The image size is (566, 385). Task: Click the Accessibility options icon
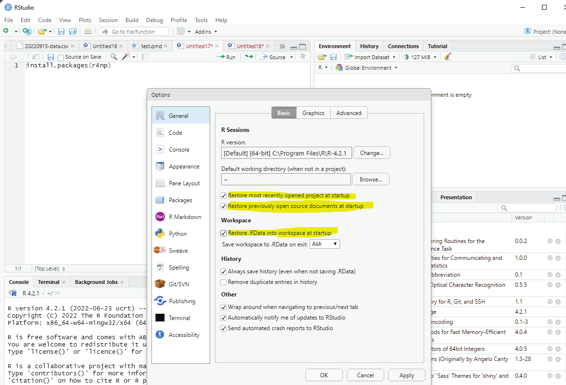coord(160,334)
